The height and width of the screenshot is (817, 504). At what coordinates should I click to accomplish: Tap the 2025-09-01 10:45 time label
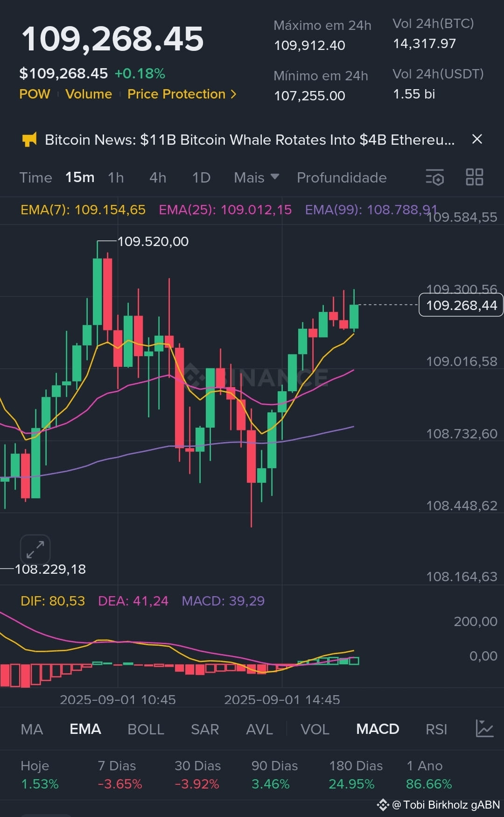[x=118, y=699]
